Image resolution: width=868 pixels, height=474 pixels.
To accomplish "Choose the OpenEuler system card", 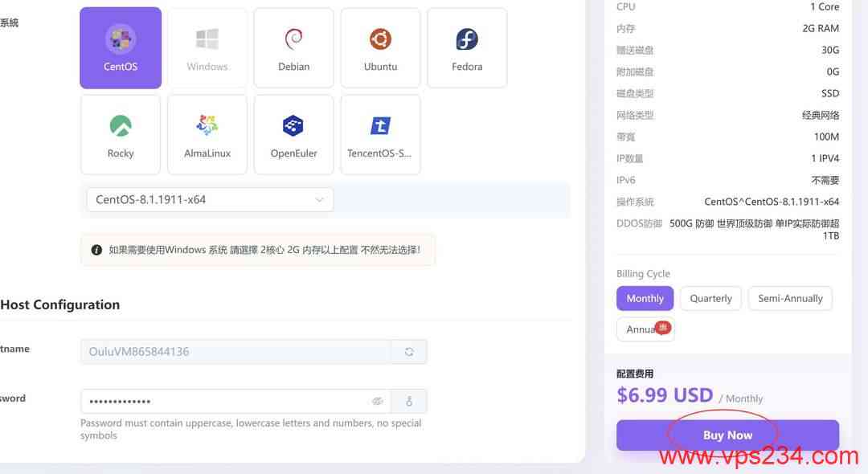I will pos(294,134).
